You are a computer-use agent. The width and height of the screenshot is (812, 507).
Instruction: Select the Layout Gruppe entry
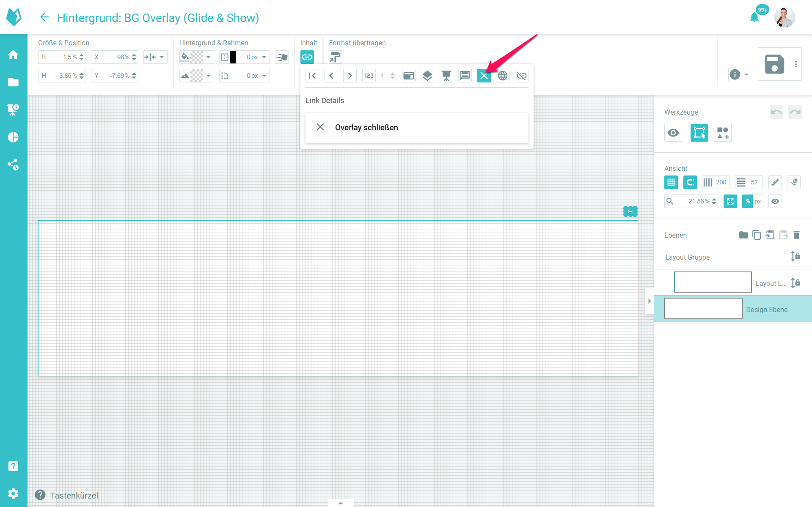(687, 257)
